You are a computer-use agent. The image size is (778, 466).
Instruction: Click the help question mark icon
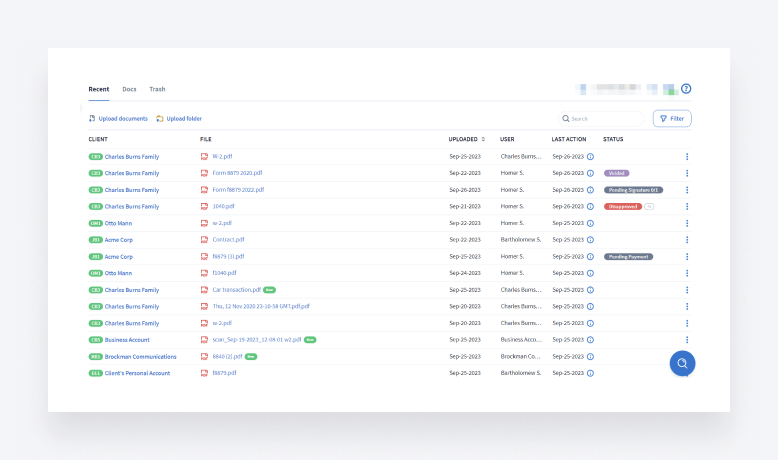pos(686,89)
